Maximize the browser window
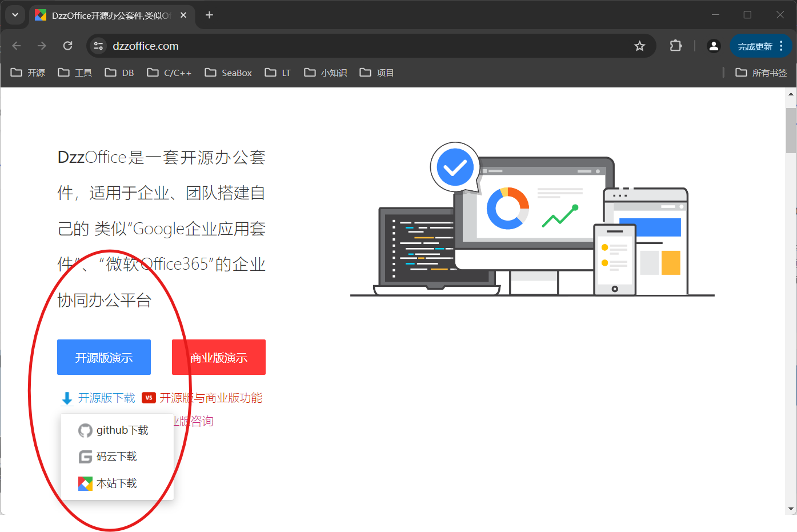 coord(747,15)
